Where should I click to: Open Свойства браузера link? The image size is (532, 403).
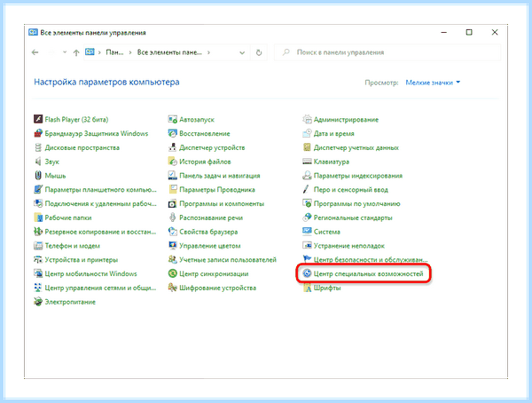(208, 232)
